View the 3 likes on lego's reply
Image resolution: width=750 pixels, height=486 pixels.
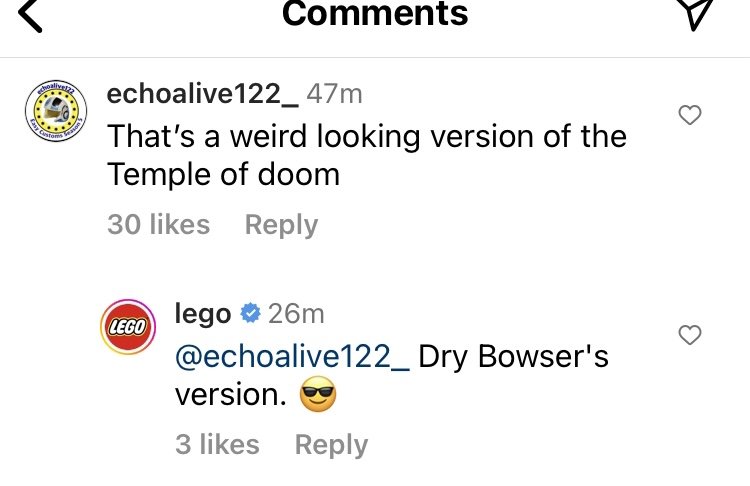(217, 445)
